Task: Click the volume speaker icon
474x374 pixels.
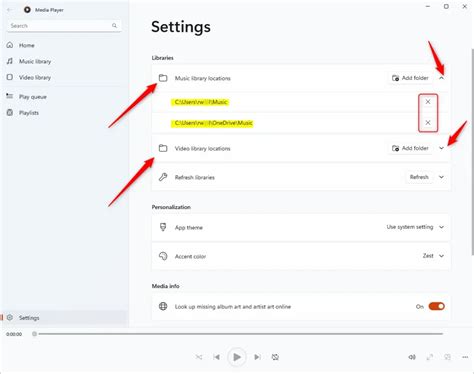Action: tap(412, 357)
